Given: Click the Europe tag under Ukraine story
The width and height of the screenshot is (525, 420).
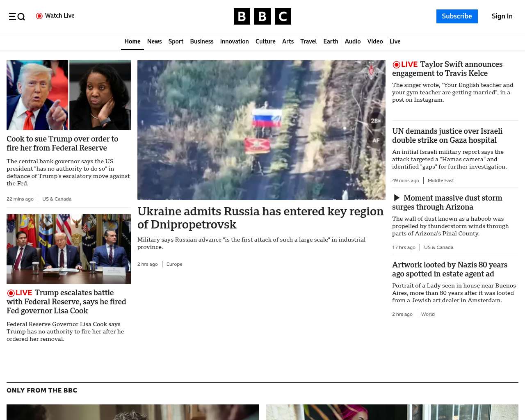Looking at the screenshot, I should point(174,264).
